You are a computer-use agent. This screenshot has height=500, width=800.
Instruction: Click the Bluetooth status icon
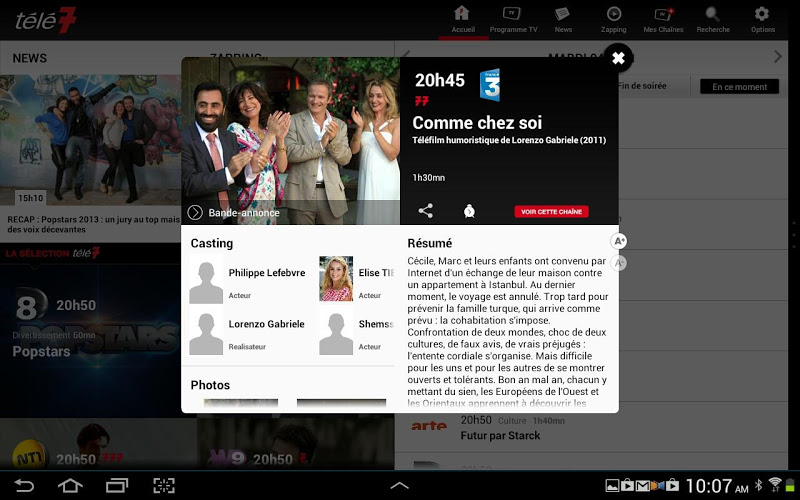[759, 485]
